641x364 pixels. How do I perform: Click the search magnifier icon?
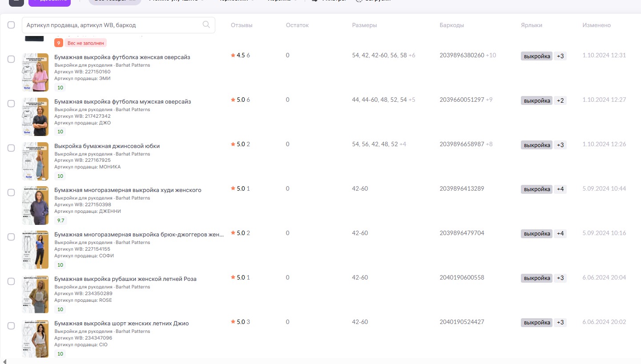pyautogui.click(x=206, y=25)
